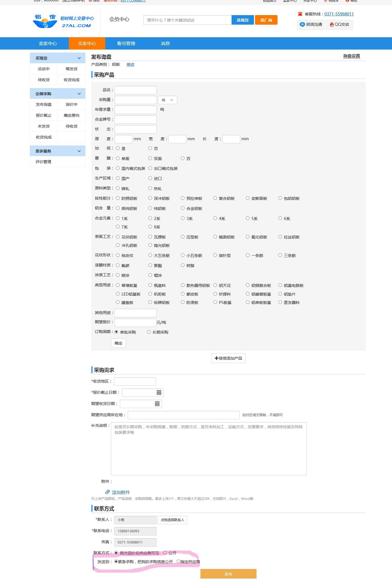Select 5系 alloy element option
Screen dimensions: 392x583
(x=248, y=218)
